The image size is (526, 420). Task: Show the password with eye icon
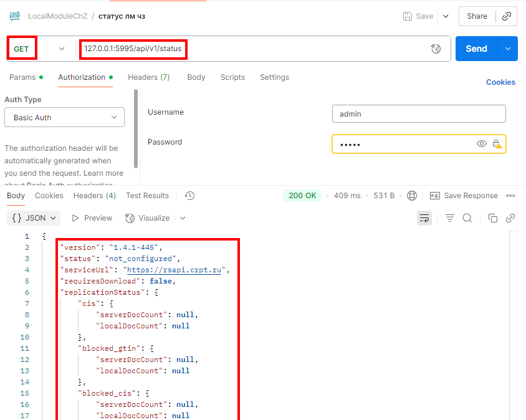(482, 144)
